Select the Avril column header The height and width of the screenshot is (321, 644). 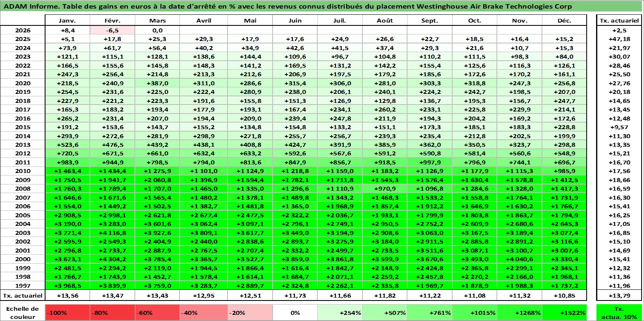tap(204, 20)
